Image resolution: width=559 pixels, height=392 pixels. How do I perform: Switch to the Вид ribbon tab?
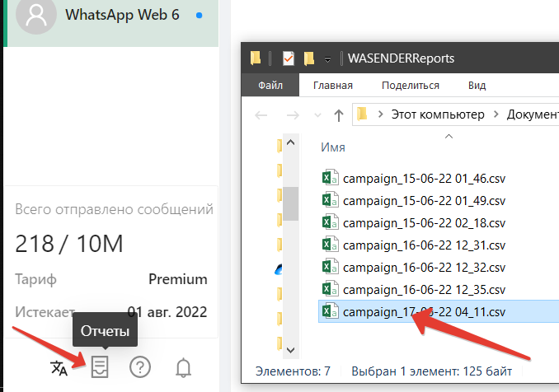click(x=477, y=85)
